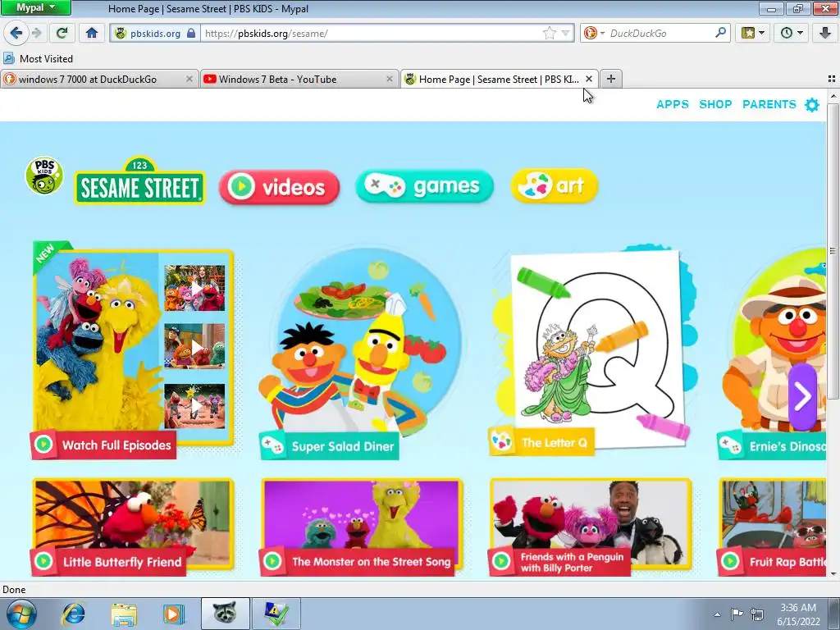The image size is (840, 630).
Task: Click palette icon on The Letter Q label
Action: (x=502, y=442)
